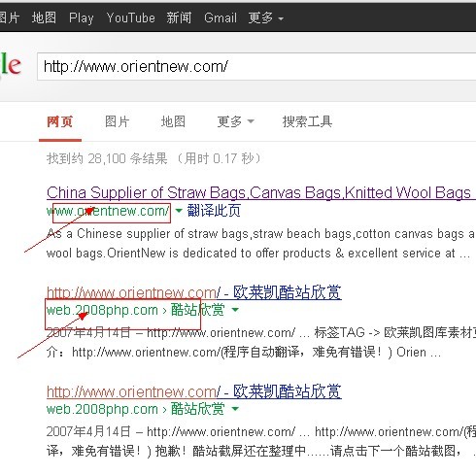
Task: Open second result 欧莱凯酷站欣赏 link
Action: point(194,292)
